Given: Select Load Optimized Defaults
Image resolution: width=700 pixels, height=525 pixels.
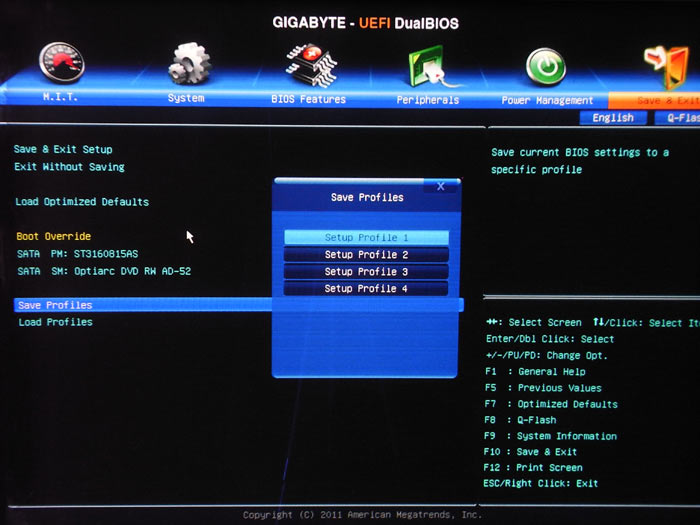Looking at the screenshot, I should (x=82, y=202).
